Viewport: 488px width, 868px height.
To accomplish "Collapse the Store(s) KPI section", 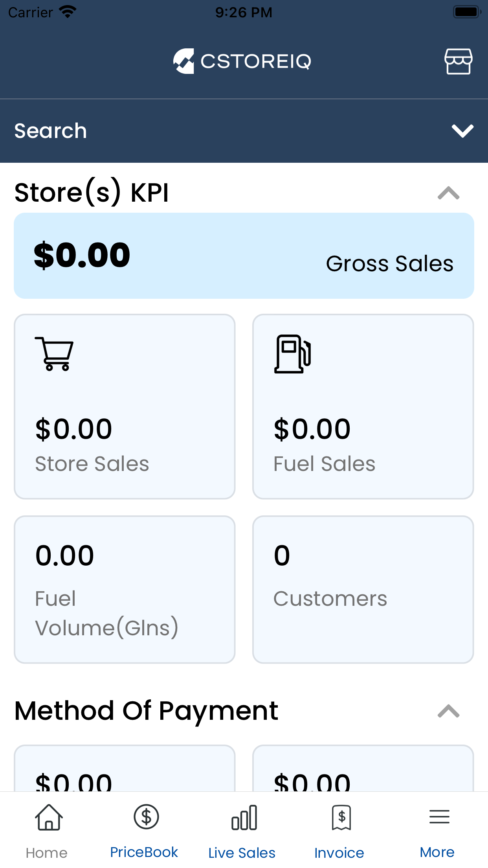I will point(448,193).
